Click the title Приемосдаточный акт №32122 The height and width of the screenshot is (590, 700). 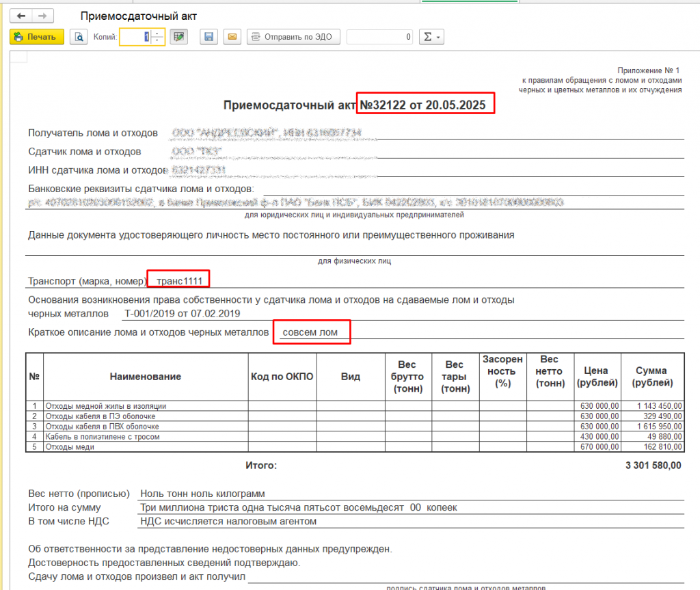[x=355, y=105]
